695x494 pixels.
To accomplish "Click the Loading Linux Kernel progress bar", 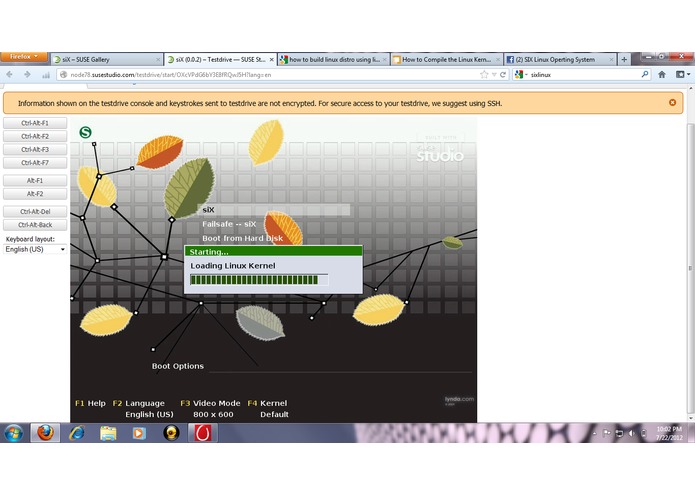I will [x=259, y=280].
